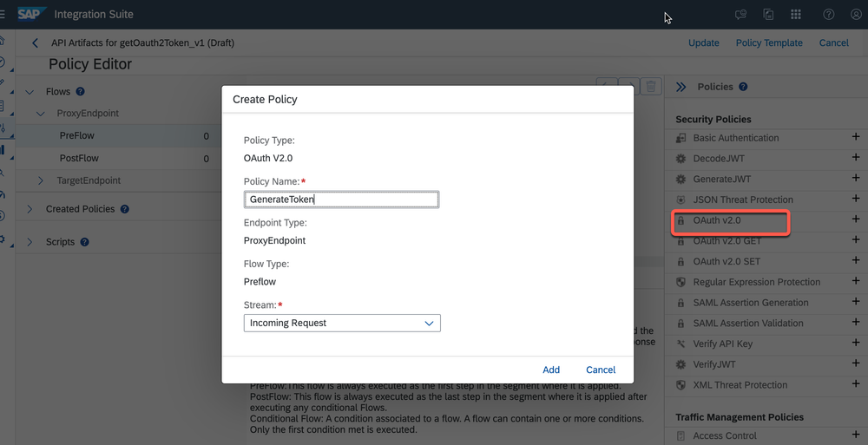Click Add in Create Policy dialog
Viewport: 868px width, 445px height.
[x=551, y=370]
